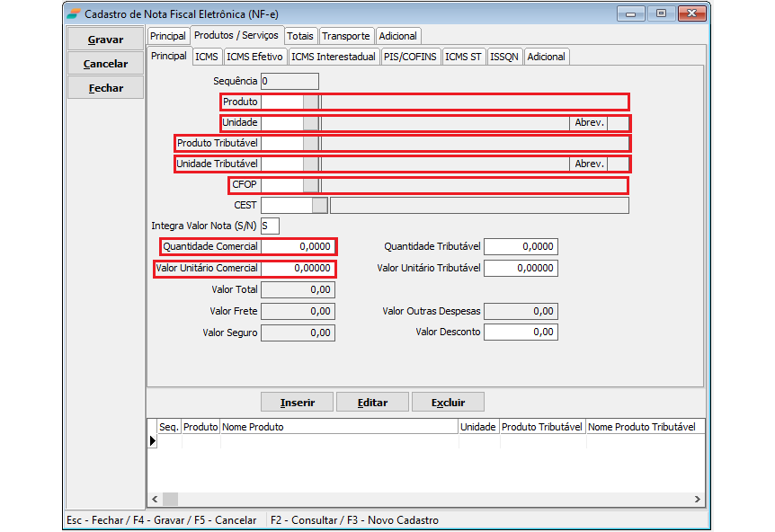Select the Totais tab
Screen dimensions: 775x532
pos(300,36)
